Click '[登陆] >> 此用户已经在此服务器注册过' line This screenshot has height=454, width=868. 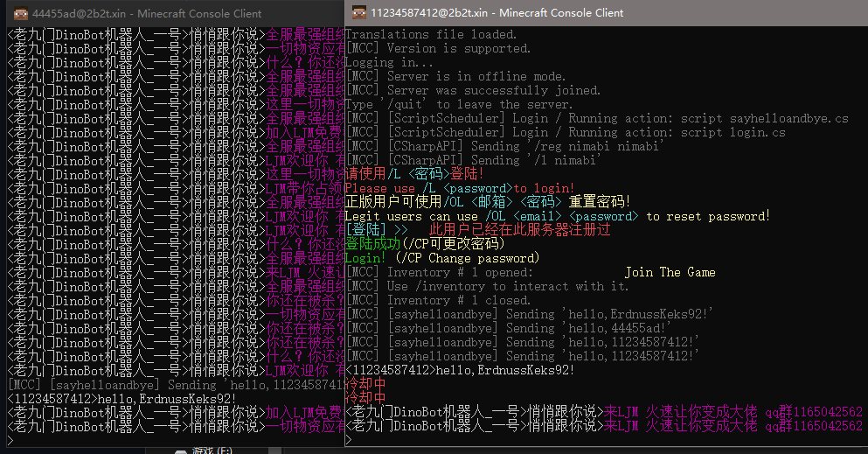point(478,230)
